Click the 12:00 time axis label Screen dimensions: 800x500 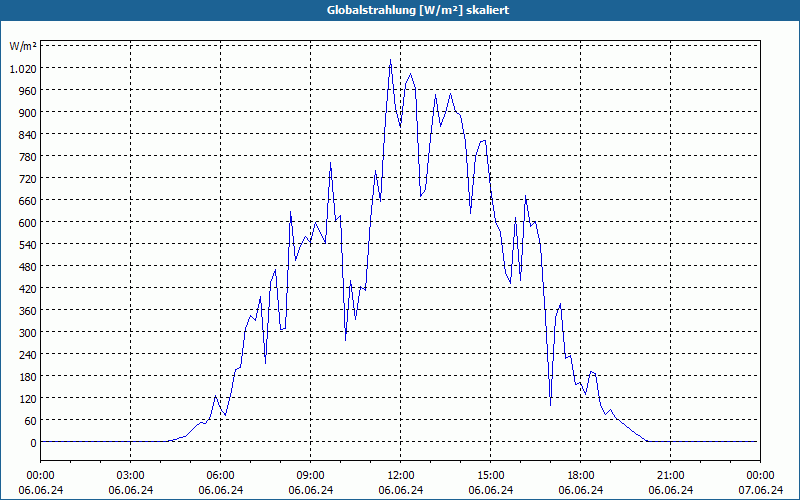point(401,476)
